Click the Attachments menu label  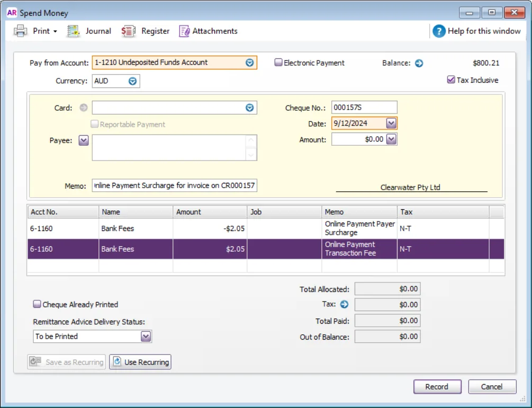pyautogui.click(x=215, y=31)
